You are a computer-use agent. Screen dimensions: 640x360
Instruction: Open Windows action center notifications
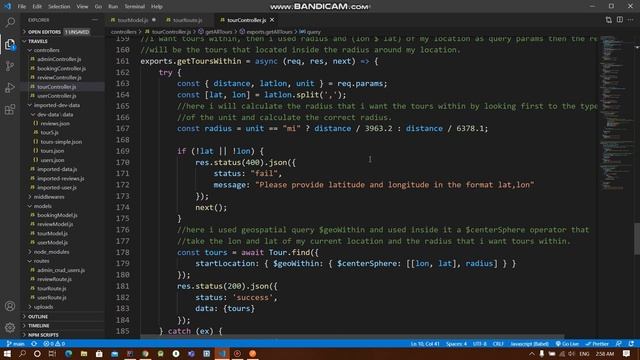tap(627, 353)
